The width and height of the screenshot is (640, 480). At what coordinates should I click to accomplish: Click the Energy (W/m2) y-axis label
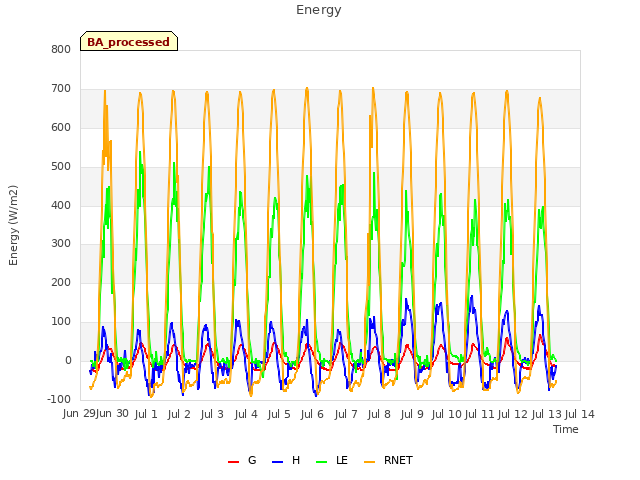[13, 225]
